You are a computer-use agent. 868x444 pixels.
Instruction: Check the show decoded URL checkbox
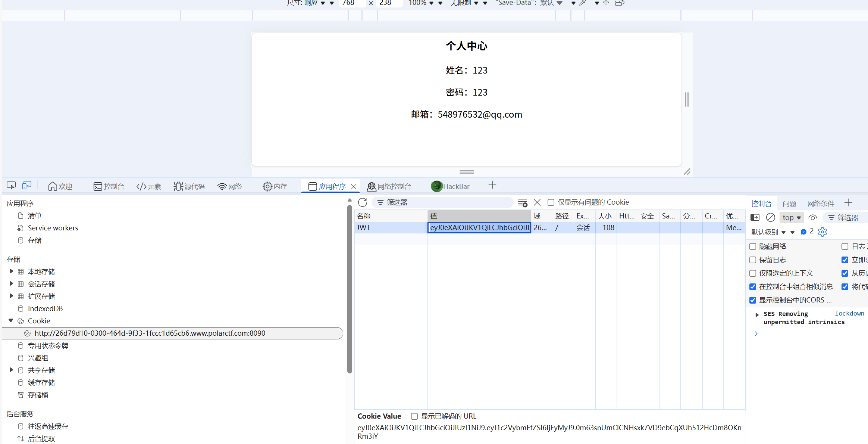click(x=414, y=416)
